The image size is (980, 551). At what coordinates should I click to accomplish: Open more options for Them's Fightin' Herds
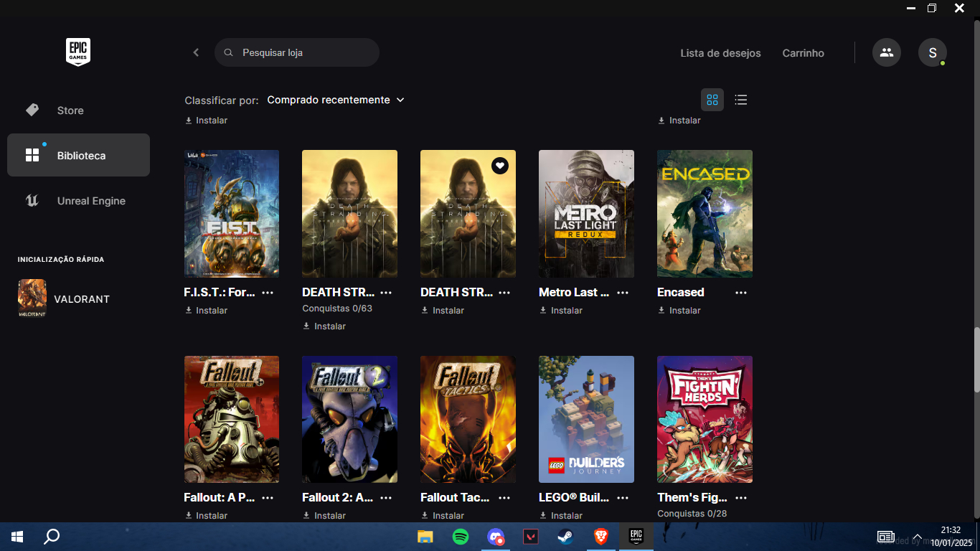tap(741, 498)
